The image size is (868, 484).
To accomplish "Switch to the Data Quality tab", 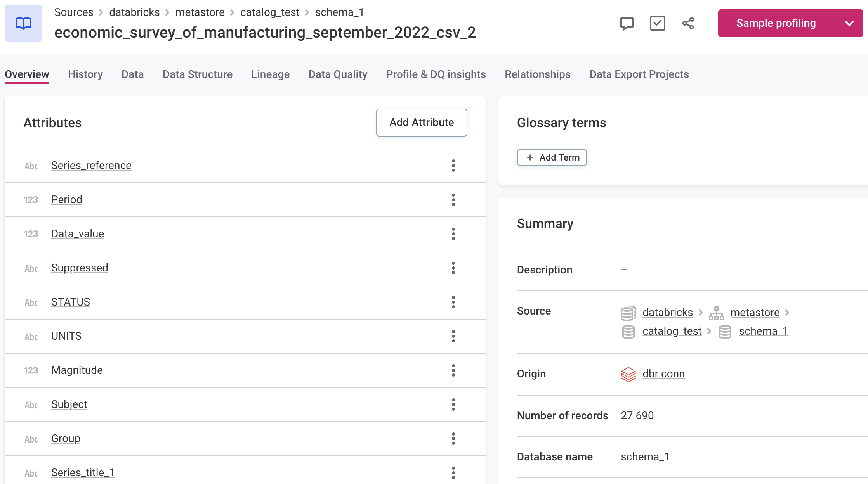I will coord(338,74).
